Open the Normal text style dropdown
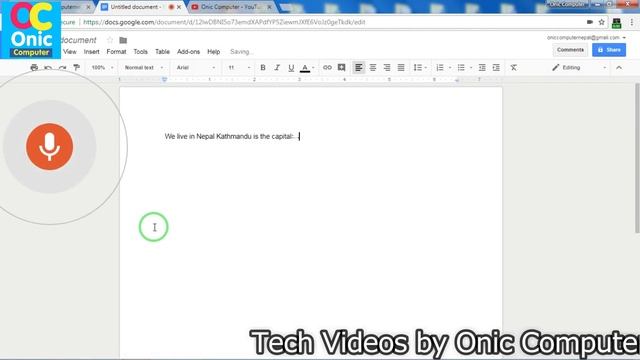The image size is (640, 360). [x=143, y=68]
